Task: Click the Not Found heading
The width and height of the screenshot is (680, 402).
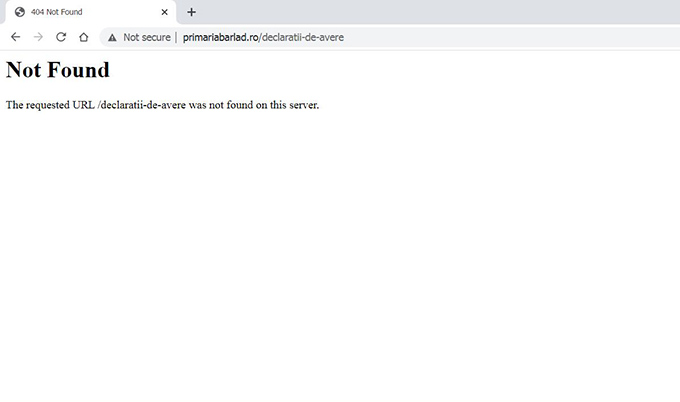Action: click(x=58, y=70)
